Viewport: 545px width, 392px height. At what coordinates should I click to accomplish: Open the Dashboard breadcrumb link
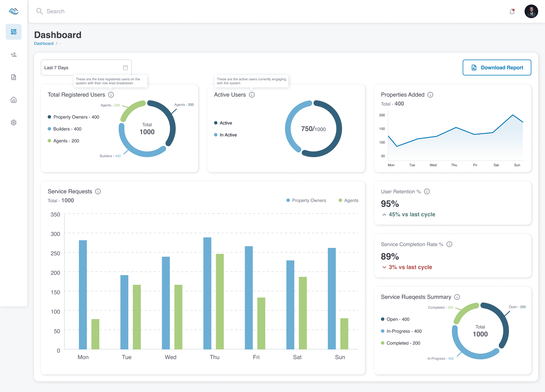(x=44, y=43)
